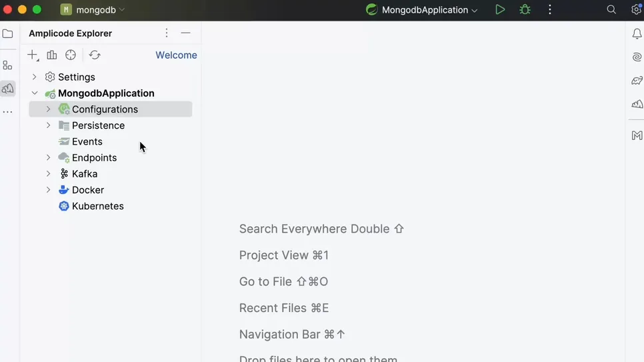The height and width of the screenshot is (362, 644).
Task: Click the Settings gear tree icon
Action: (x=50, y=77)
